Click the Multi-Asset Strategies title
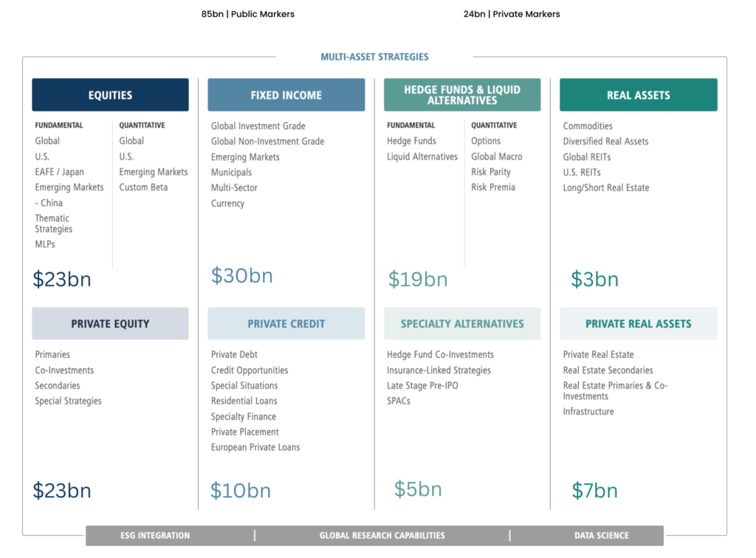Viewport: 756px width, 558px height. (x=374, y=57)
